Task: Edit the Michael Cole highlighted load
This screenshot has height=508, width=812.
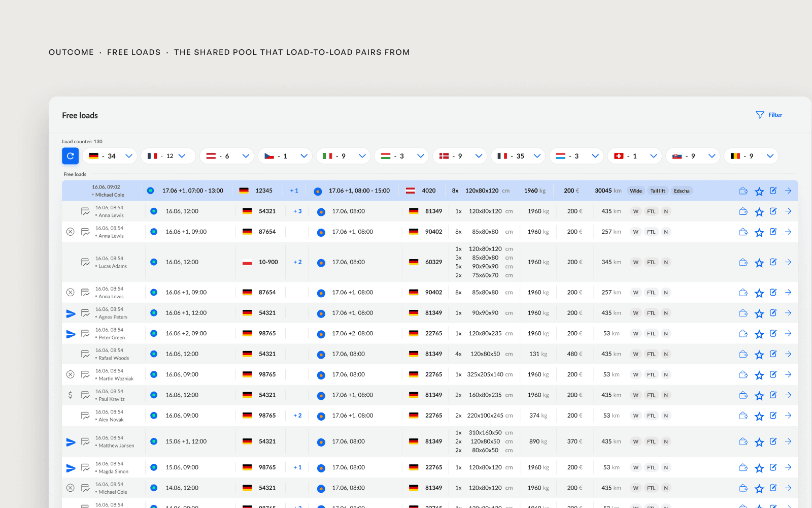Action: (773, 190)
